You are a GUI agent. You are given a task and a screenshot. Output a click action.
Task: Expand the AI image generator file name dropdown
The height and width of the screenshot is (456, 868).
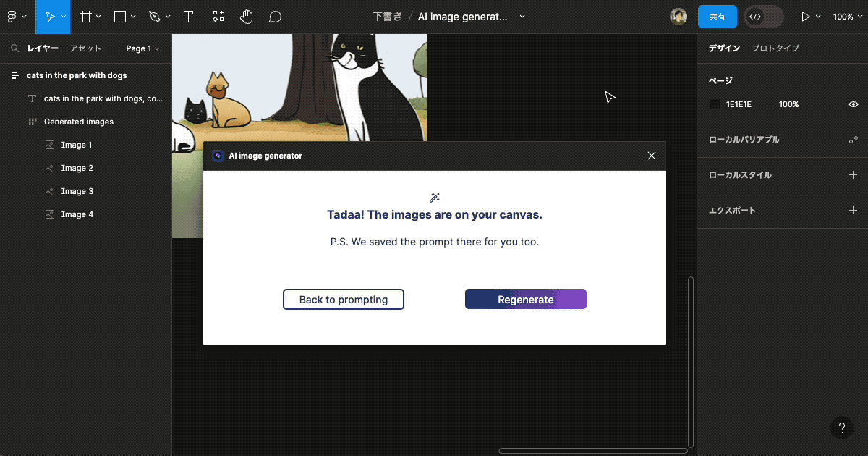522,16
